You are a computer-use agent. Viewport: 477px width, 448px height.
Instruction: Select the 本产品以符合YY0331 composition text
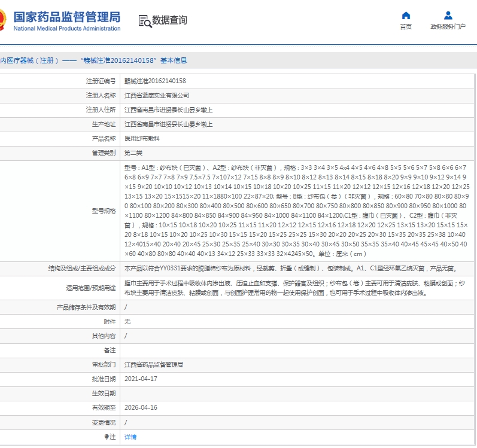coord(290,269)
